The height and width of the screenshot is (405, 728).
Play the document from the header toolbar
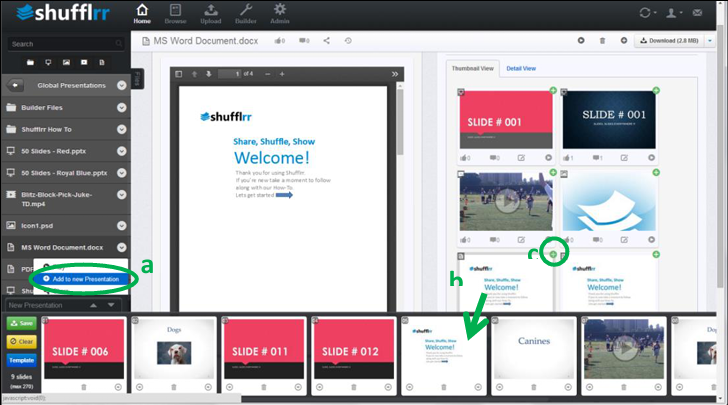click(x=581, y=41)
